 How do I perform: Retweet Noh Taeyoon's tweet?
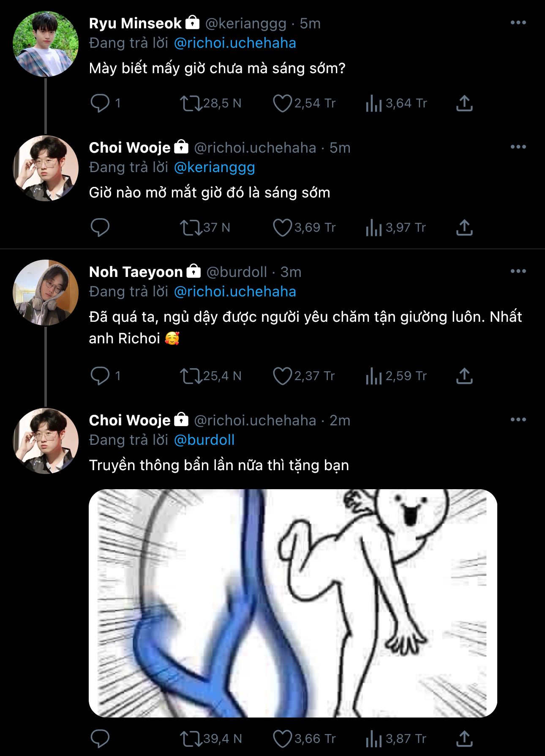(x=191, y=376)
